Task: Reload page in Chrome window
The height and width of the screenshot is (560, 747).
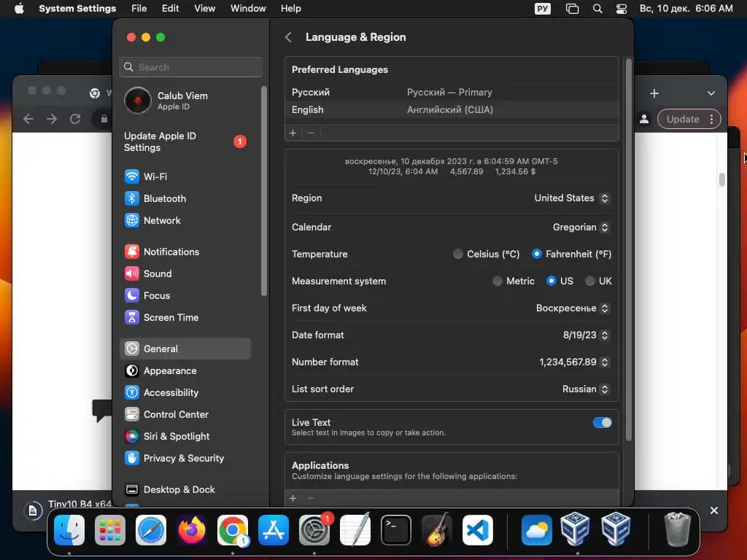Action: 75,119
